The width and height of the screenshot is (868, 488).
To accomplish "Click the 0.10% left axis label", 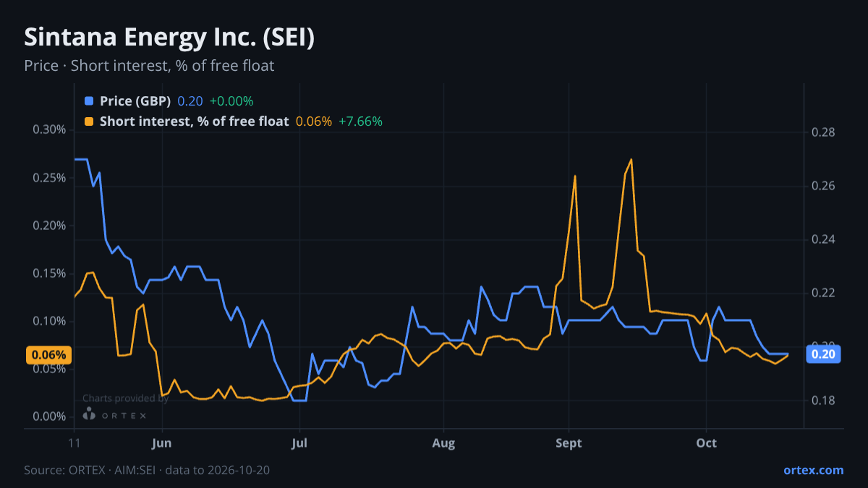I will 50,321.
